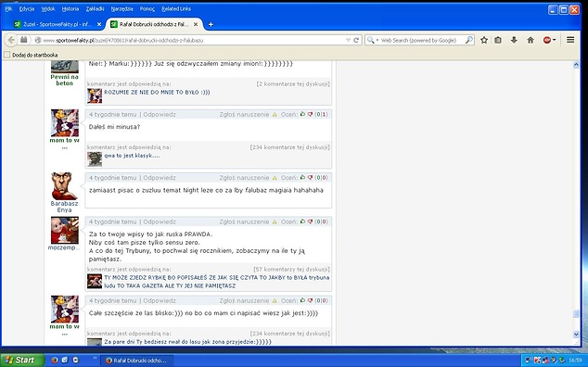
Task: Open the Windows Start button
Action: [21, 361]
